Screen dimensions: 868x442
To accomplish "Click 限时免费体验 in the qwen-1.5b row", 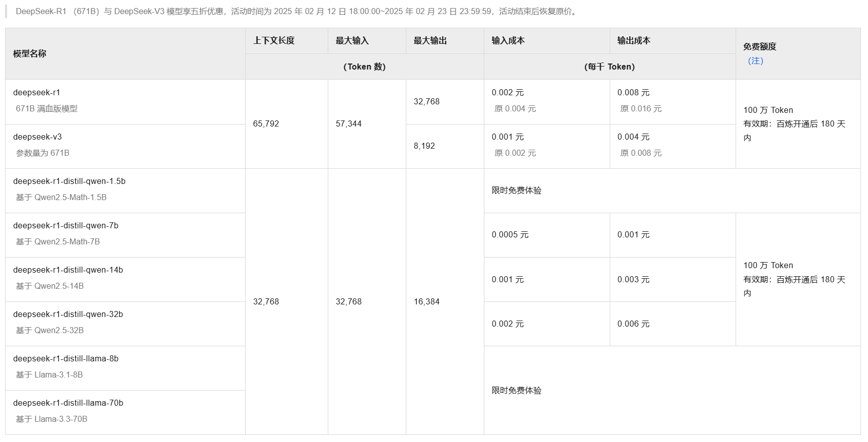I will (x=517, y=190).
